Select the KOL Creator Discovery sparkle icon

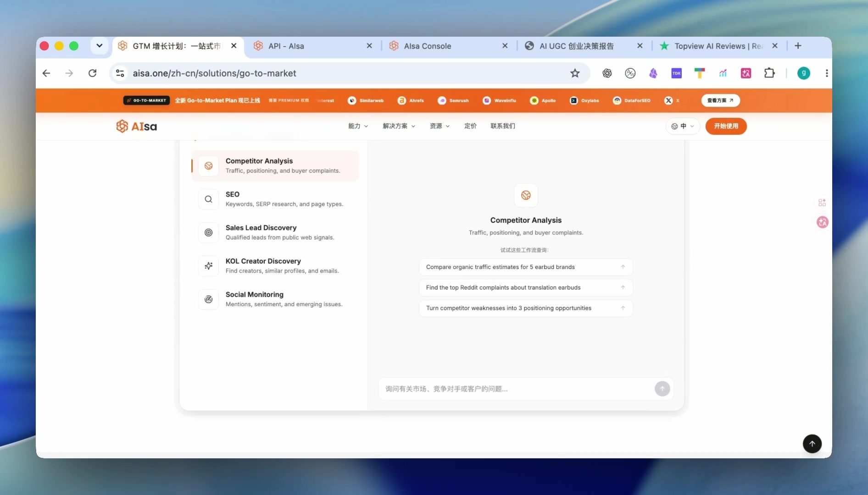208,266
